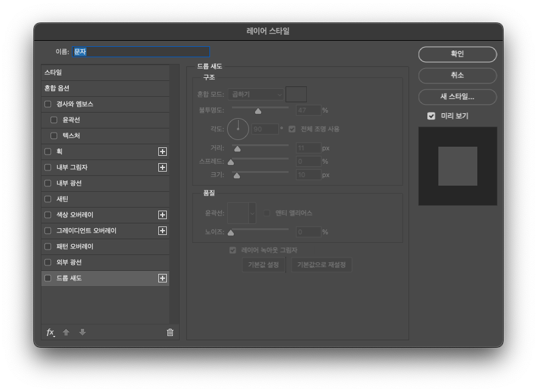Screen dimensions: 537x392
Task: Click the down arrow effect-order icon
Action: pos(82,332)
